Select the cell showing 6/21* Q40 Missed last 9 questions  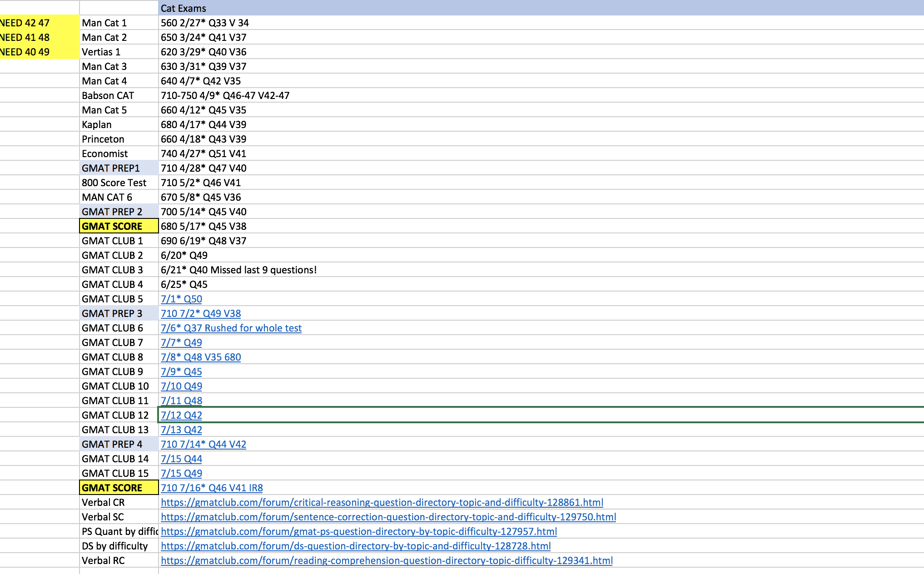click(239, 269)
